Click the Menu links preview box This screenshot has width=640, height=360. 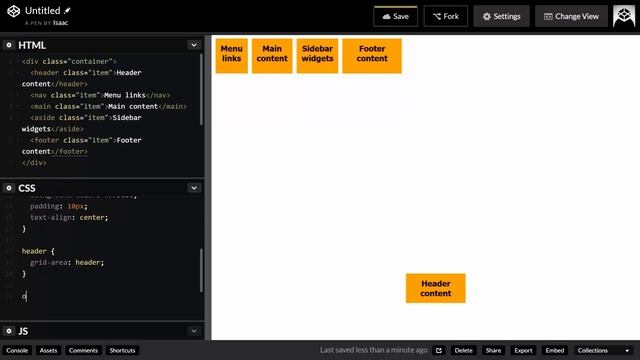click(x=231, y=56)
